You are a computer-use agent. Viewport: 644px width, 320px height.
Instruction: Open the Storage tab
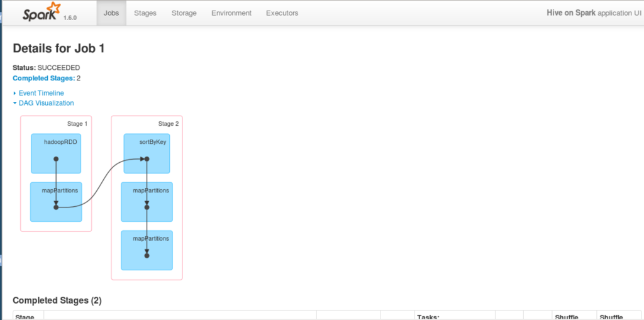pos(184,13)
